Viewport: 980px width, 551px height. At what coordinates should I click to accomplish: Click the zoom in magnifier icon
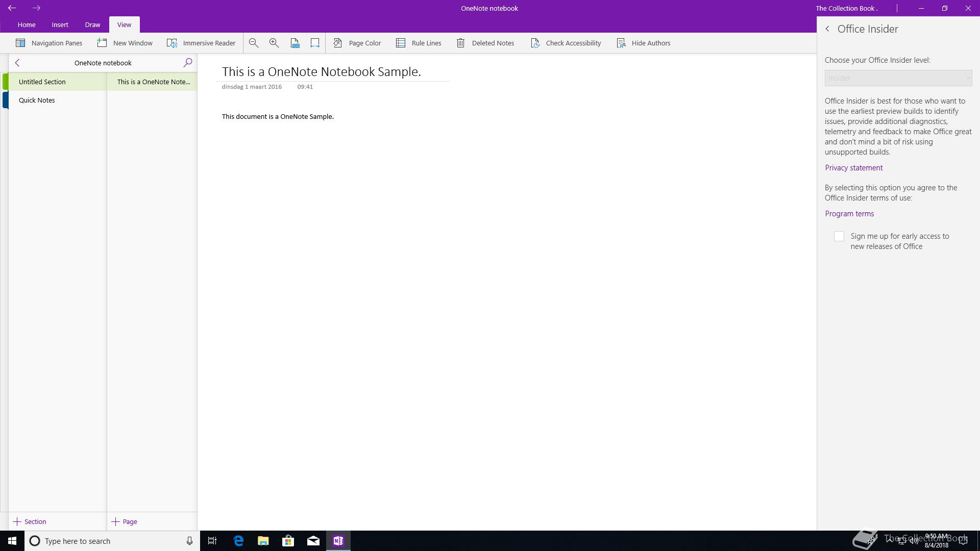point(274,43)
